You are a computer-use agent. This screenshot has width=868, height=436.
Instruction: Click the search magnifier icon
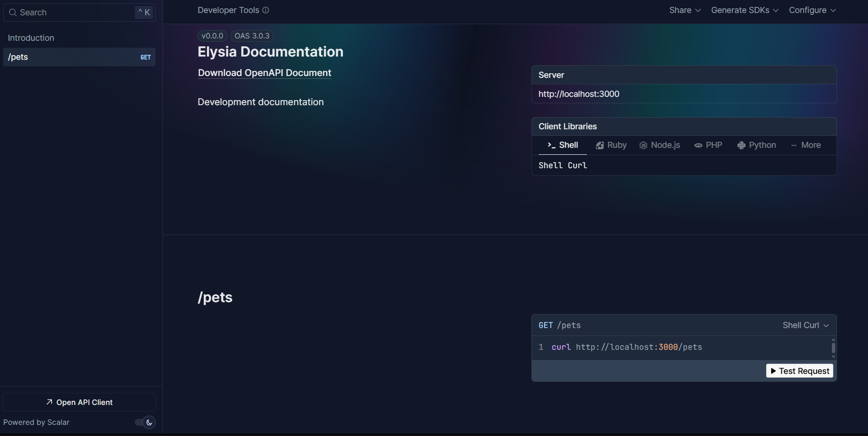12,12
